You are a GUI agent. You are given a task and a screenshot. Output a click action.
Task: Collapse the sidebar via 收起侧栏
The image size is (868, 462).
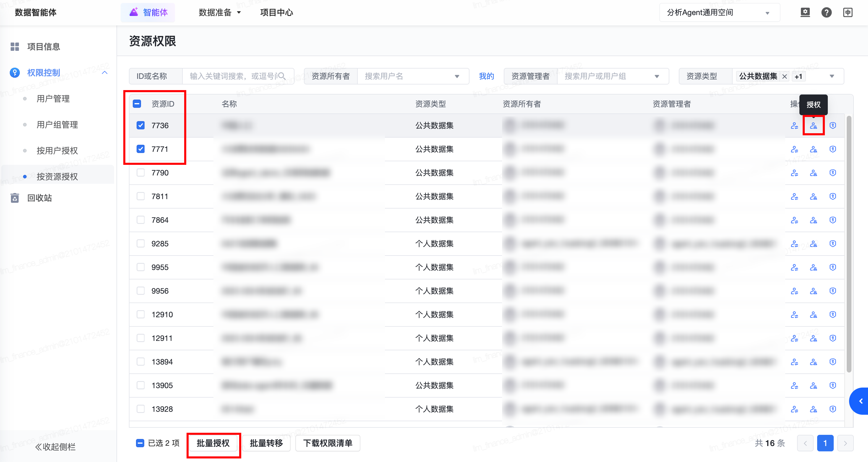tap(56, 447)
